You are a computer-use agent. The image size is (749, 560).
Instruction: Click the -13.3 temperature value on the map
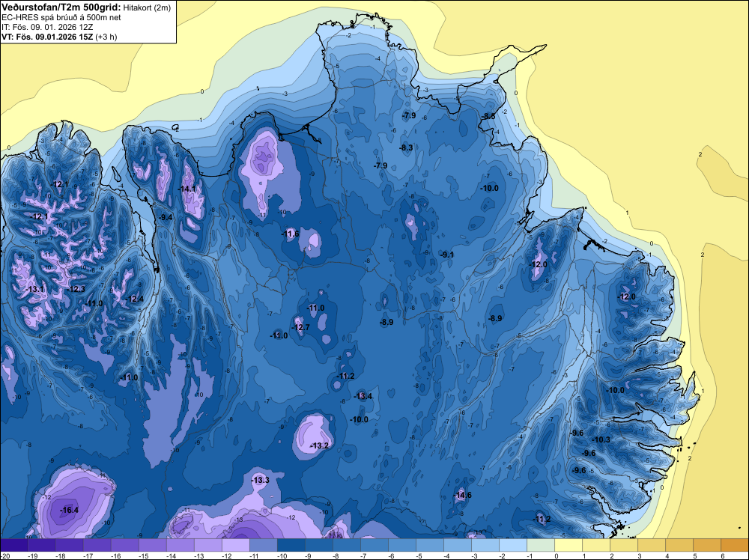[x=261, y=481]
